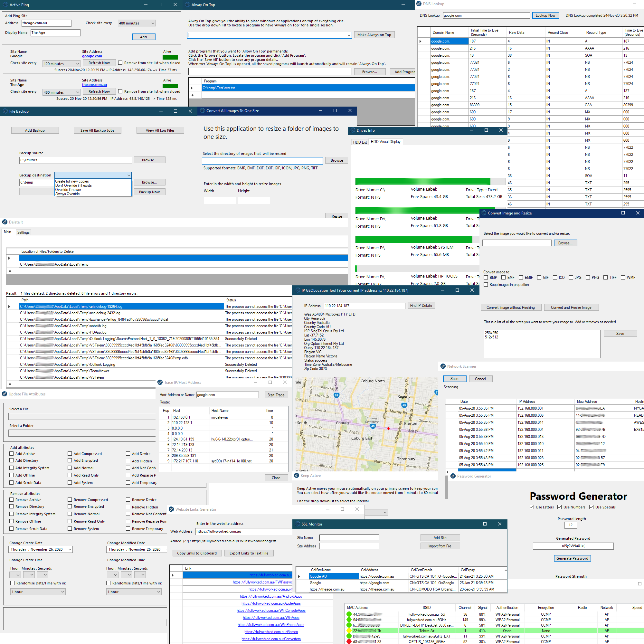Click the Password Generator title icon
644x644 pixels.
[x=453, y=476]
